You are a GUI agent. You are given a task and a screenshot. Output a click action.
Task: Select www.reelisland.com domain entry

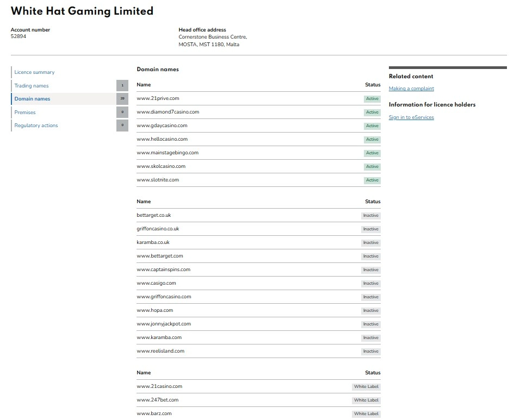click(x=160, y=351)
